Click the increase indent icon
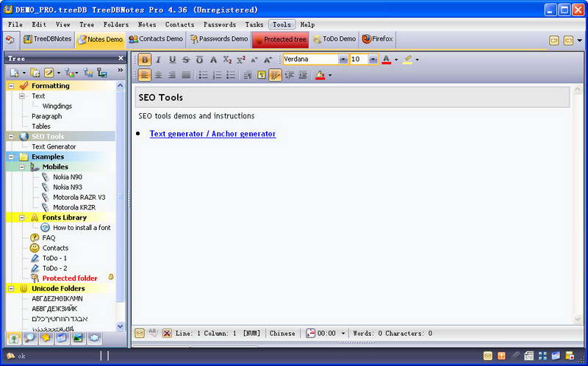The image size is (588, 366). click(303, 75)
